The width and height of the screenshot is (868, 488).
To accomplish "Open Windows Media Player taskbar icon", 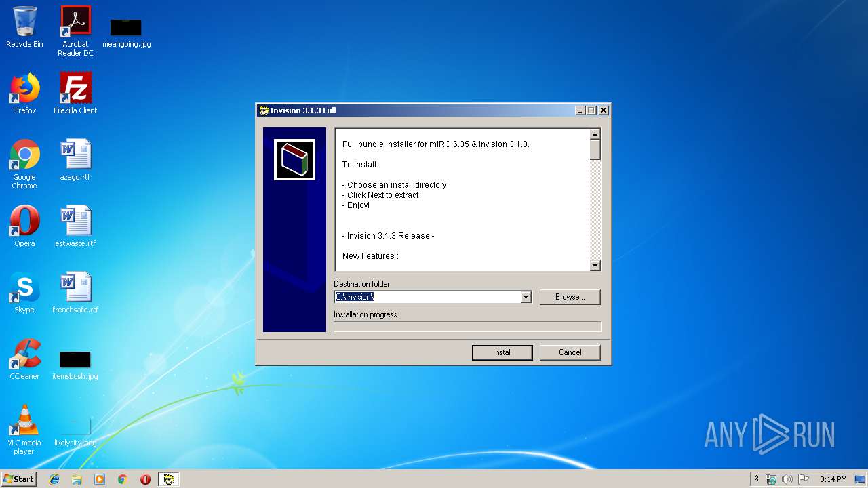I will 100,479.
